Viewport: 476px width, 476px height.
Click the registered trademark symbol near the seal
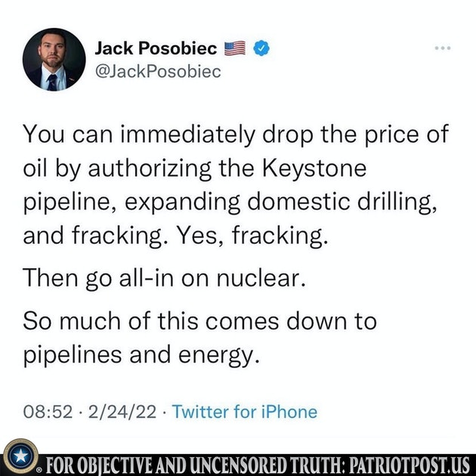(39, 470)
